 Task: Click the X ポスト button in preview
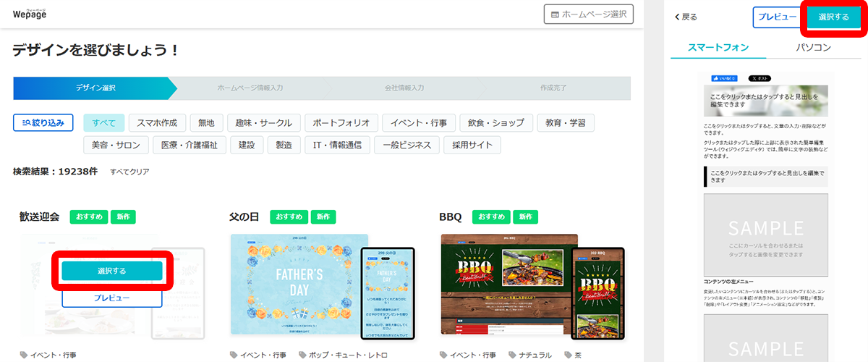coord(759,78)
